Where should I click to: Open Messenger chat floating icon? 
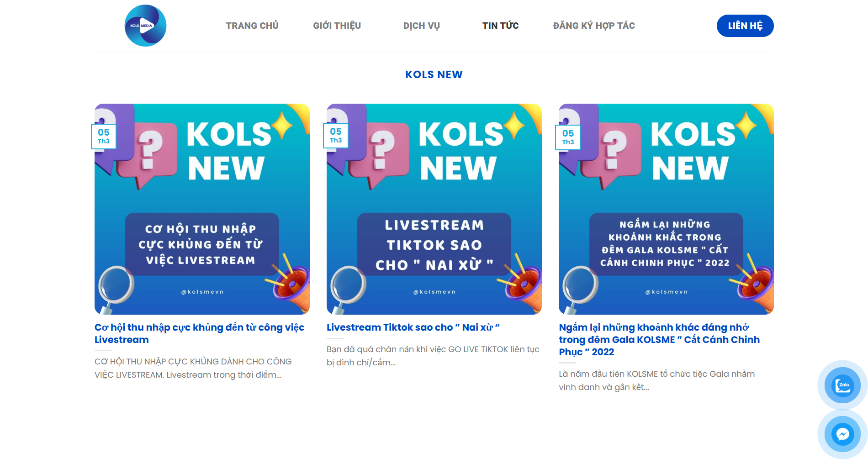[x=842, y=434]
